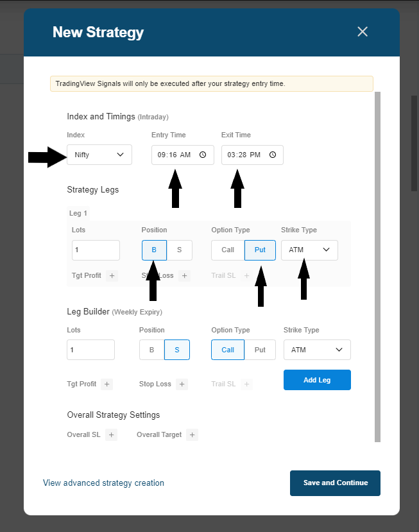Choose Call option type in Leg 1
The width and height of the screenshot is (419, 532).
click(x=228, y=250)
